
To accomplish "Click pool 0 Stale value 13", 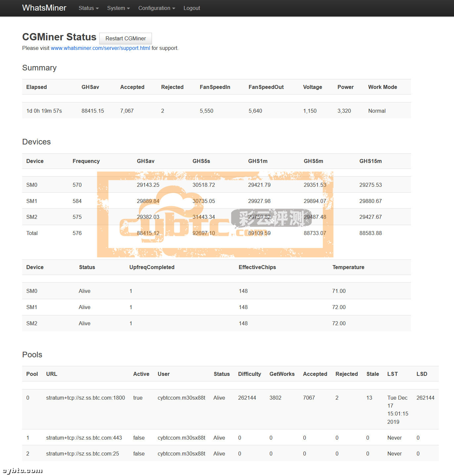I will (369, 398).
